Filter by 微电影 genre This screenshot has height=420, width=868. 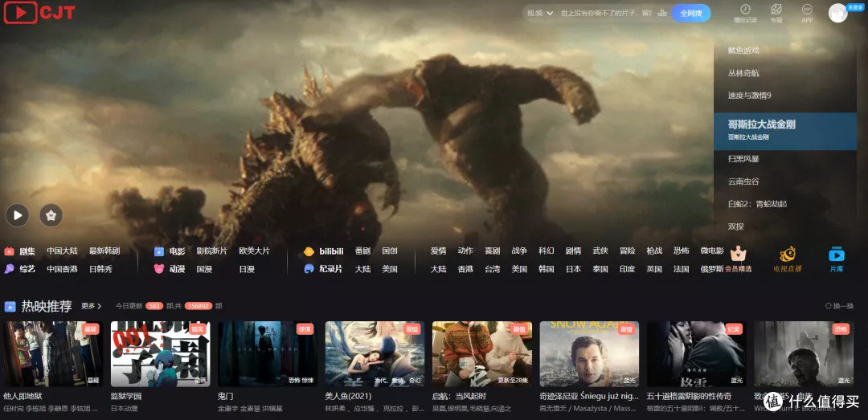point(712,251)
